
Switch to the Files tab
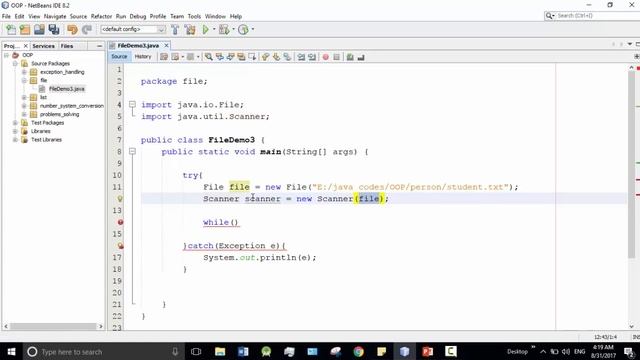[x=67, y=46]
